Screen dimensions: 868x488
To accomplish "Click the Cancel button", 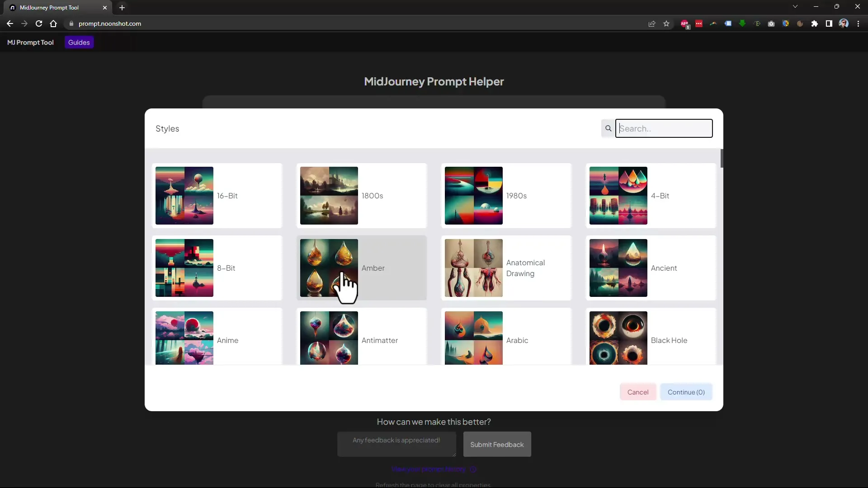I will click(x=638, y=392).
